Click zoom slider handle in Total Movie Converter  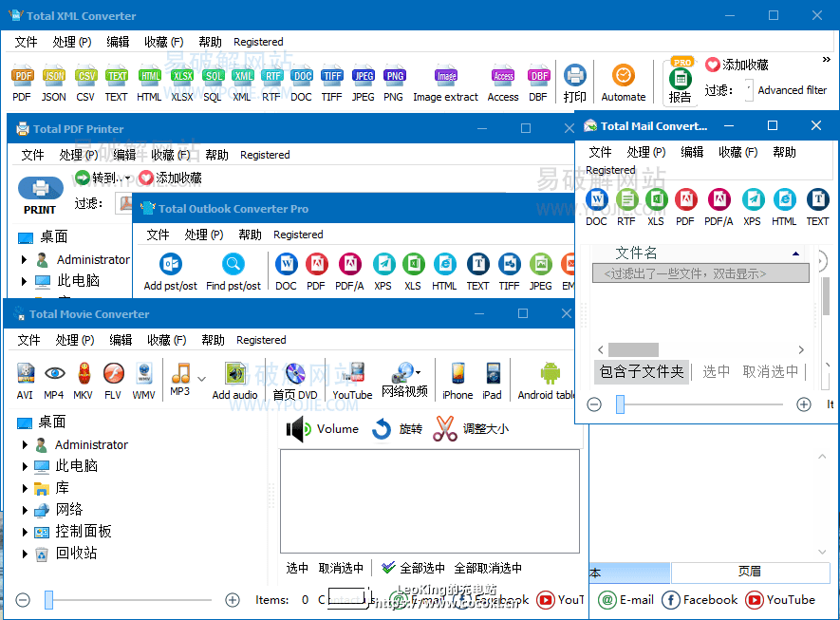click(48, 600)
